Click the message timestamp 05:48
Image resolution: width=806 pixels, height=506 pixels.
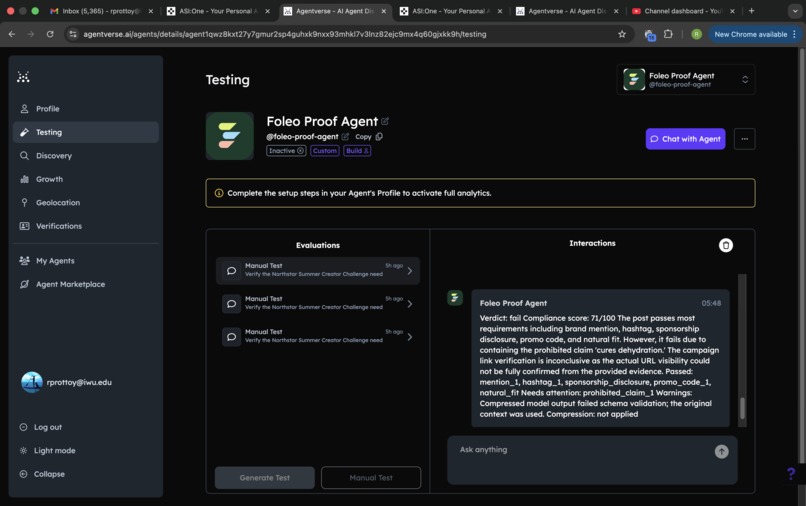click(x=711, y=303)
